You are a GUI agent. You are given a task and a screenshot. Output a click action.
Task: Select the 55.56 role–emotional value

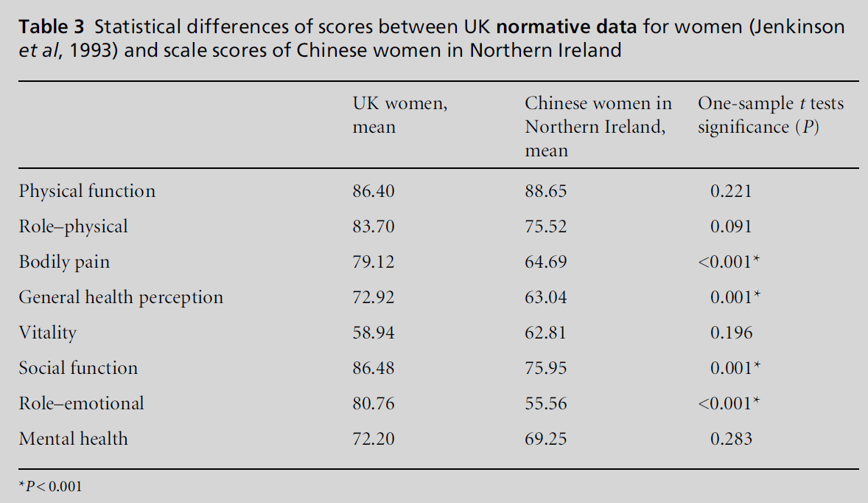(545, 403)
